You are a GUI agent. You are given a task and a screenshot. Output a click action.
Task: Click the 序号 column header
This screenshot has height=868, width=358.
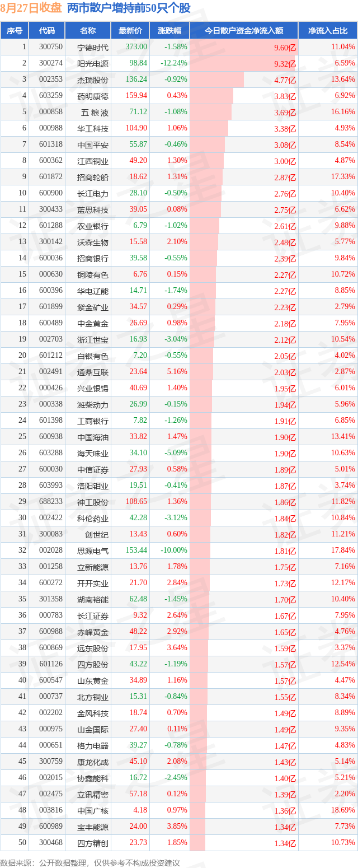[x=15, y=31]
